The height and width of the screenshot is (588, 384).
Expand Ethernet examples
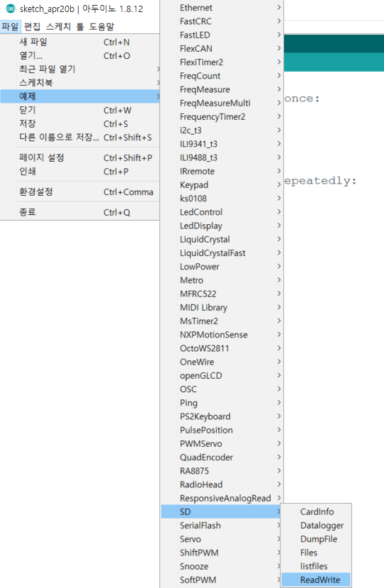coord(222,8)
